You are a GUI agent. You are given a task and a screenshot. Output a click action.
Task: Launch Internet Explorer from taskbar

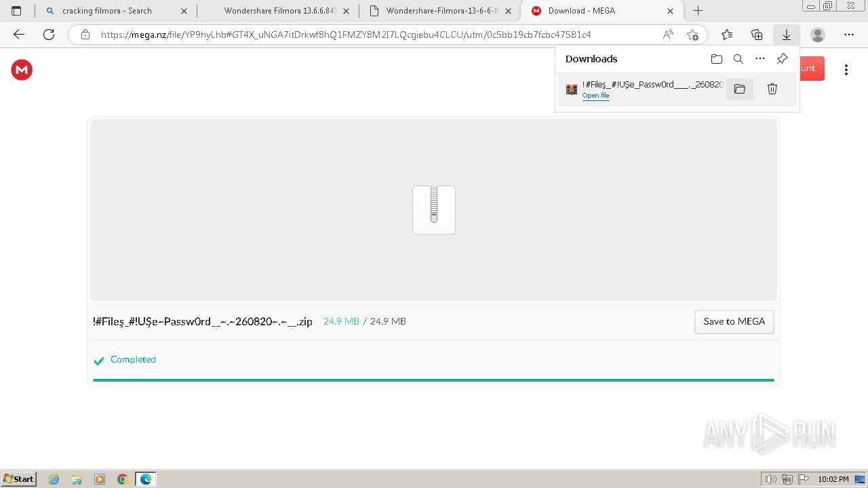(x=54, y=479)
